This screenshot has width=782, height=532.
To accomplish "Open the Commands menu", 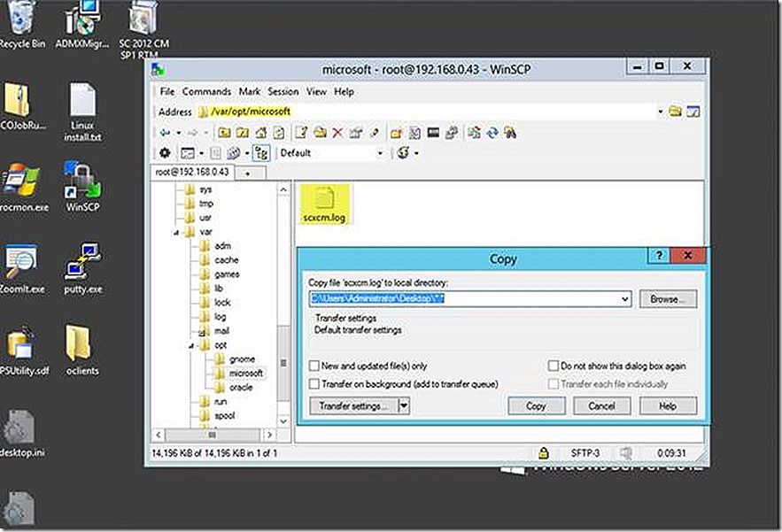I will 206,92.
